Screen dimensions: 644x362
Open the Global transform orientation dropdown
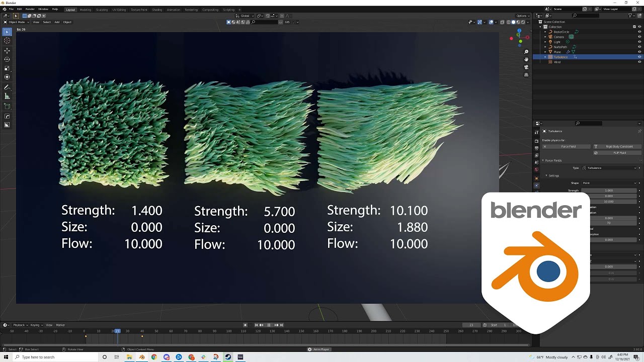click(245, 16)
